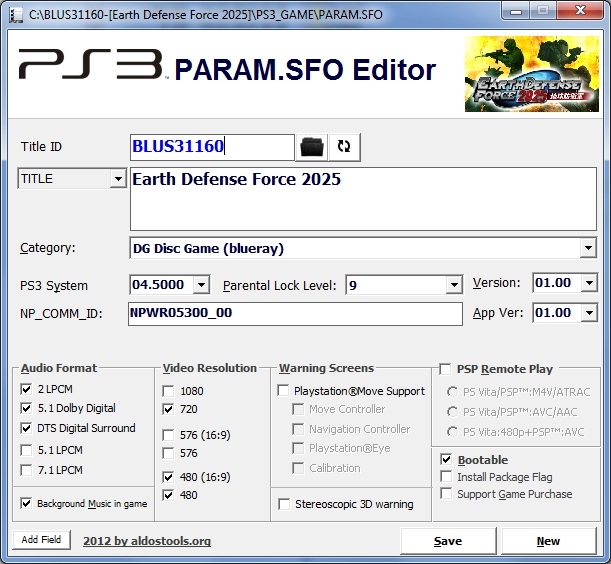
Task: Open the PS3 System version dropdown
Action: point(201,285)
